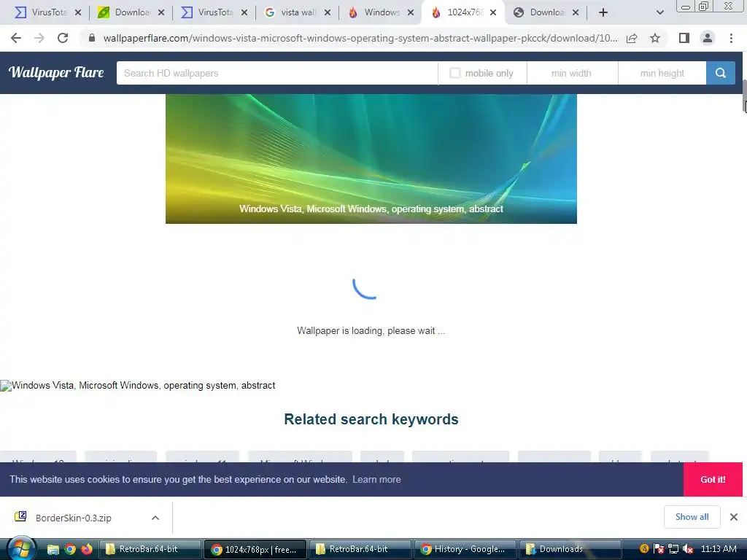Focus the Search HD wallpapers field
The height and width of the screenshot is (560, 747).
coord(276,73)
